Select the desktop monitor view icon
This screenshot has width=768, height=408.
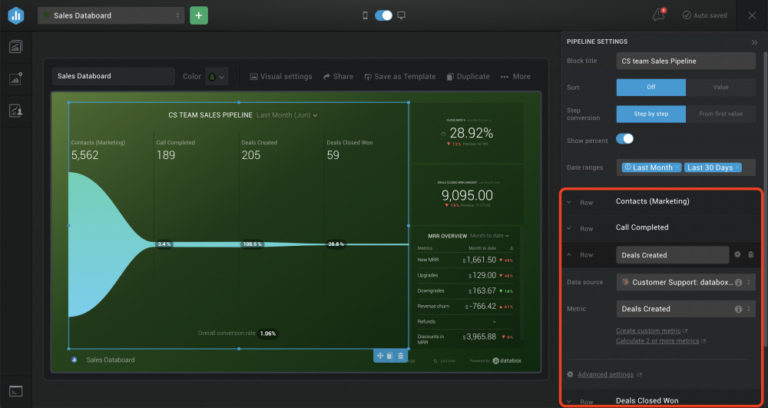(x=401, y=16)
